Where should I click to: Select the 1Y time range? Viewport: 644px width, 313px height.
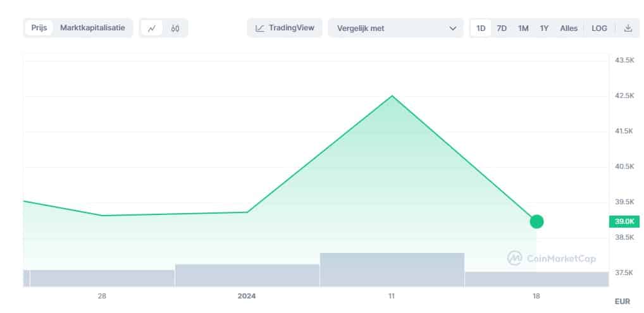[x=544, y=28]
